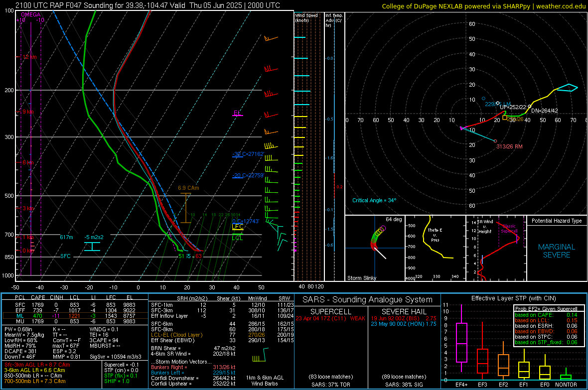Screen dimensions: 588x390
Task: Click the Critical Angle = 34° readout
Action: [x=374, y=200]
